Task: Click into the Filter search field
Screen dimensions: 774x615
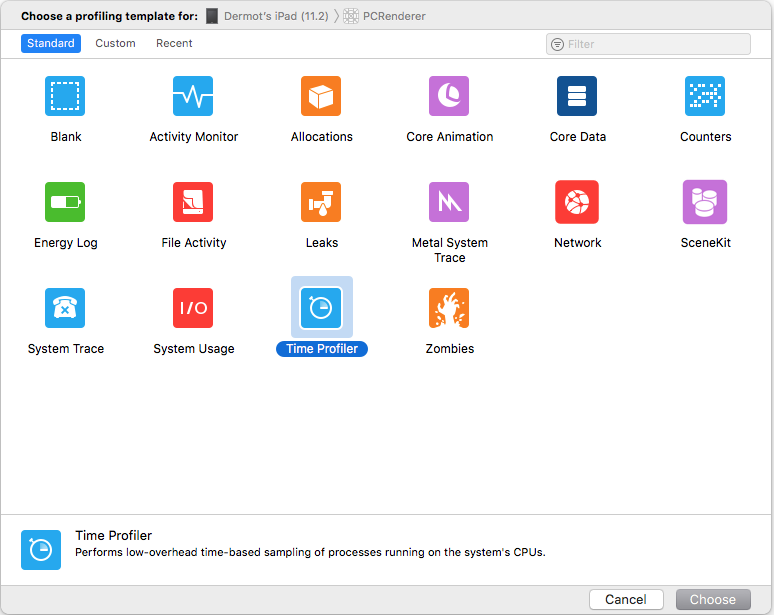Action: 655,44
